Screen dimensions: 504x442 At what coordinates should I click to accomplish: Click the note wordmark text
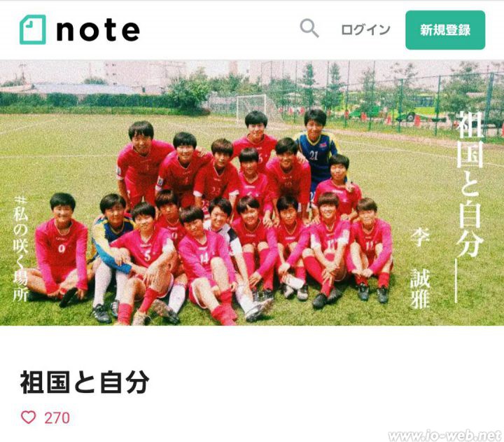coord(98,30)
